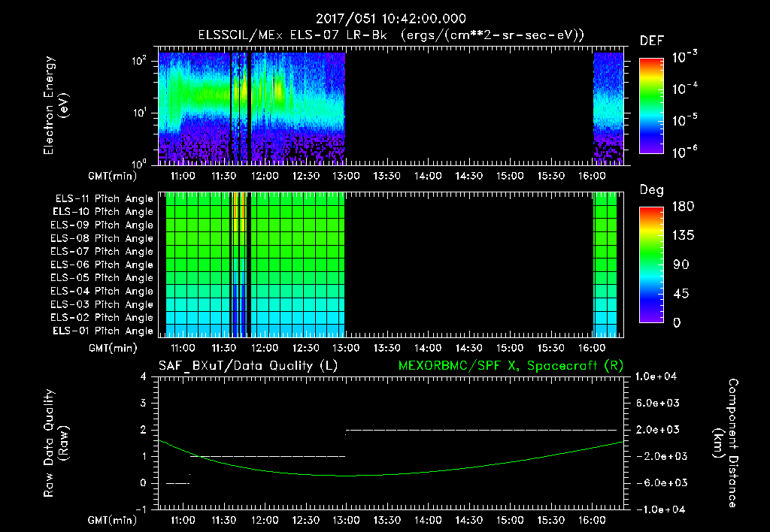Select the 'Electron Energy (eV)' axis label

point(56,105)
